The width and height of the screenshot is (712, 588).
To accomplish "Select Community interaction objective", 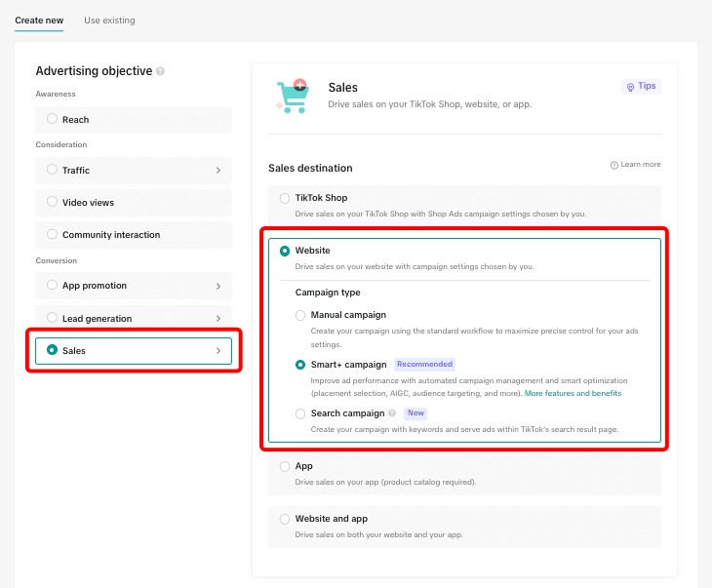I will pyautogui.click(x=53, y=235).
